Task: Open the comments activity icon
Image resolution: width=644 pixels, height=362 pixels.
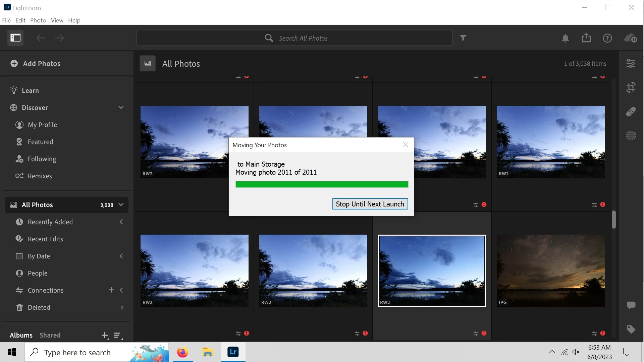Action: click(631, 305)
